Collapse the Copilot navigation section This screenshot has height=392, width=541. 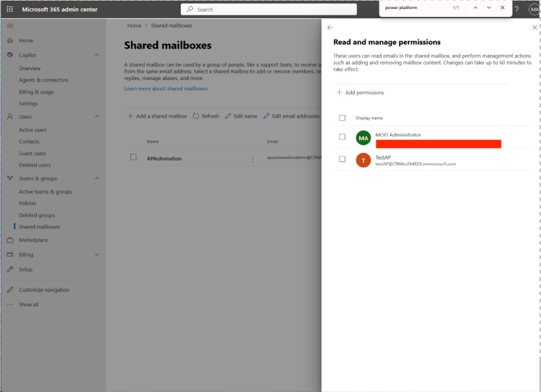(97, 56)
